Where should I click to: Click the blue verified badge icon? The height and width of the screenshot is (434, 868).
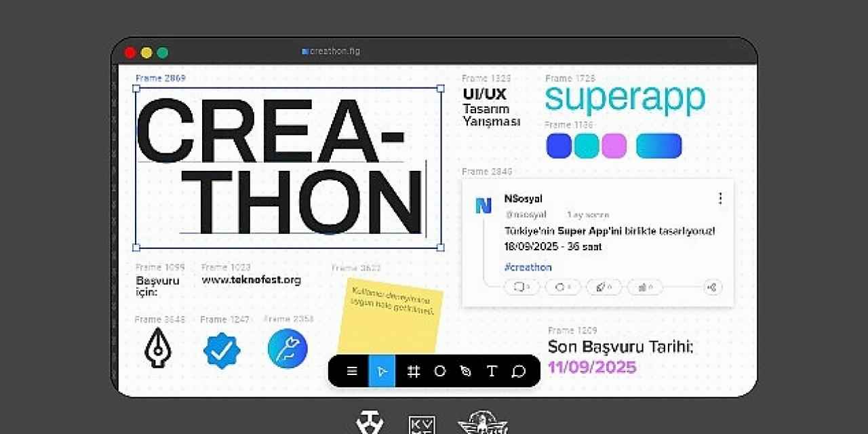point(222,350)
